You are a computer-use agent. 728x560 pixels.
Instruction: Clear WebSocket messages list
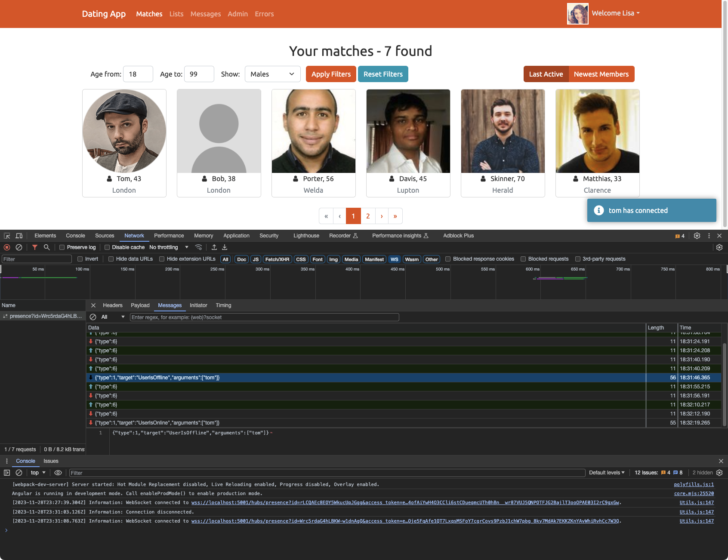pos(93,317)
